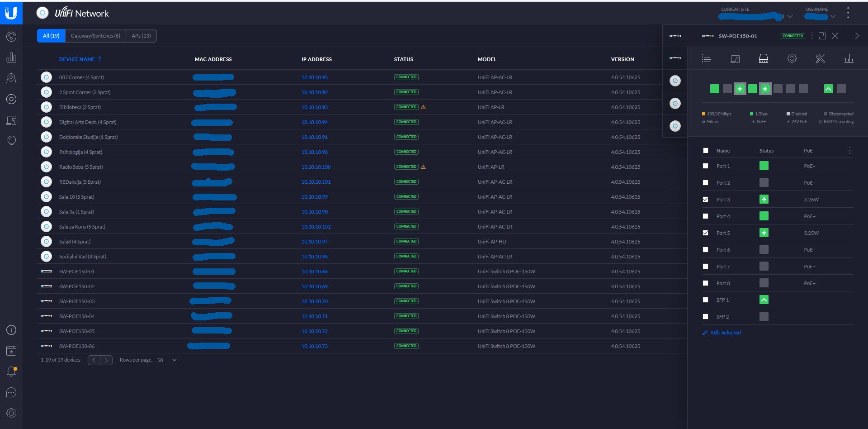Go to the next page of devices
The image size is (868, 429).
tap(106, 360)
